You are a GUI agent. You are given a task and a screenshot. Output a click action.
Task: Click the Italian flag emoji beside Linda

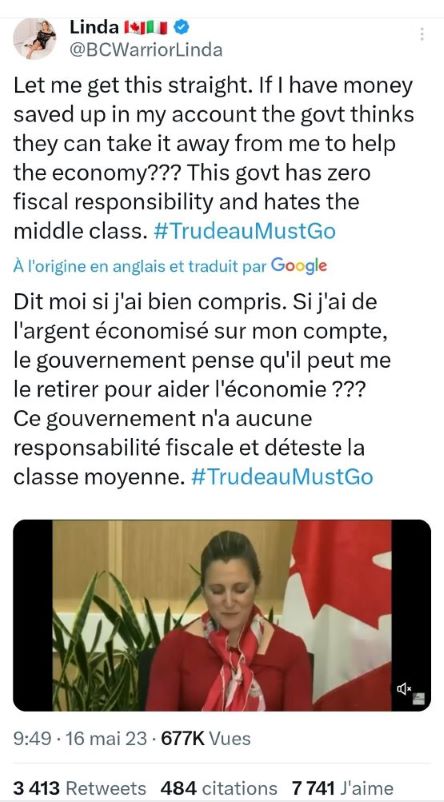(x=157, y=28)
